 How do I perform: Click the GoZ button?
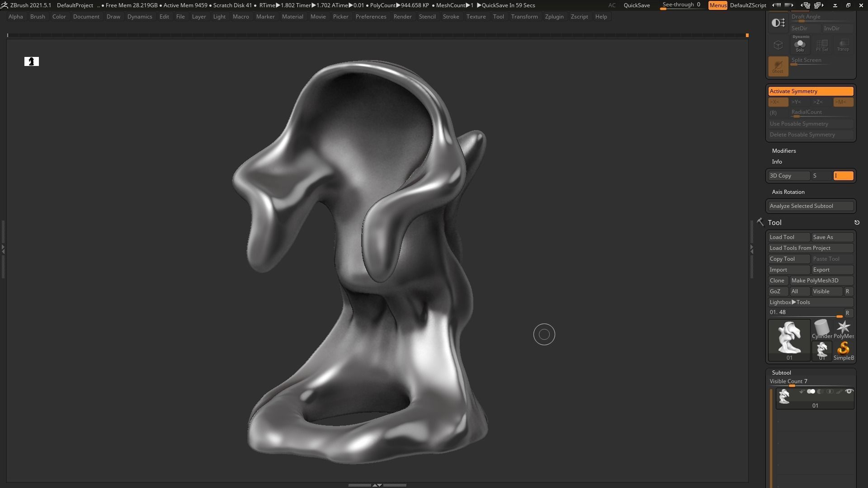pos(778,291)
